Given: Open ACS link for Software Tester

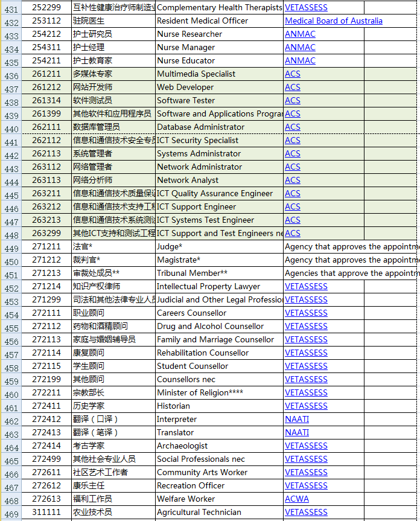Looking at the screenshot, I should coord(293,101).
